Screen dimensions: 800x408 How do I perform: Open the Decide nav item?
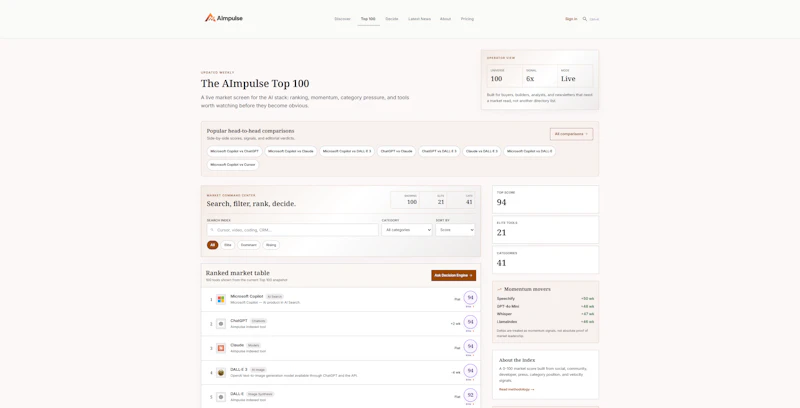(392, 19)
